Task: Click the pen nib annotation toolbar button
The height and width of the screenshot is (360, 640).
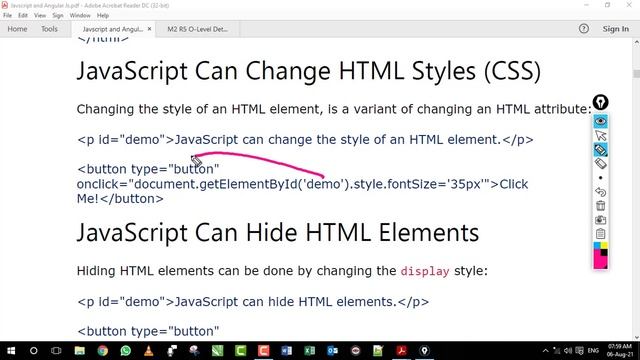Action: click(x=600, y=102)
